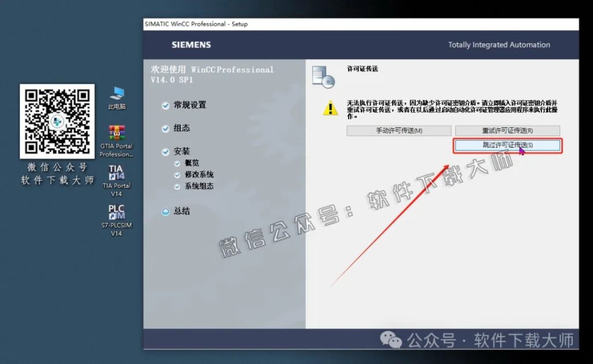
Task: Click the 跳过许可证传送(S) button
Action: click(x=507, y=145)
